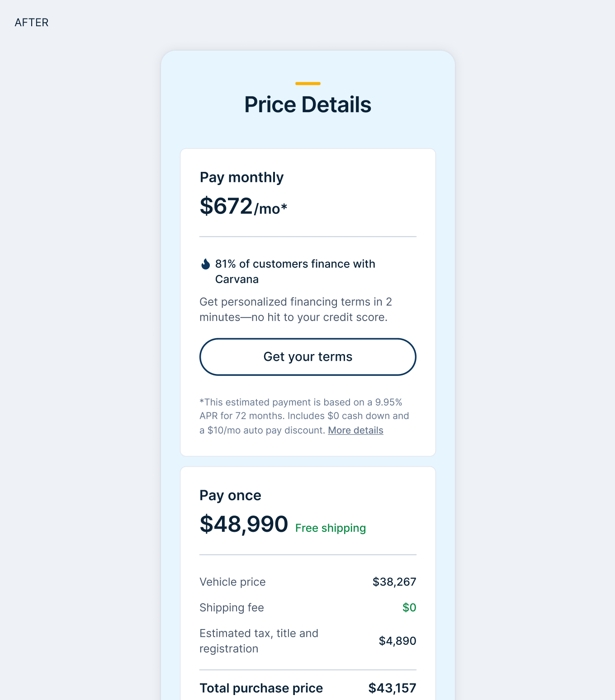The image size is (615, 700).
Task: Click the Shipping fee label
Action: (x=232, y=608)
